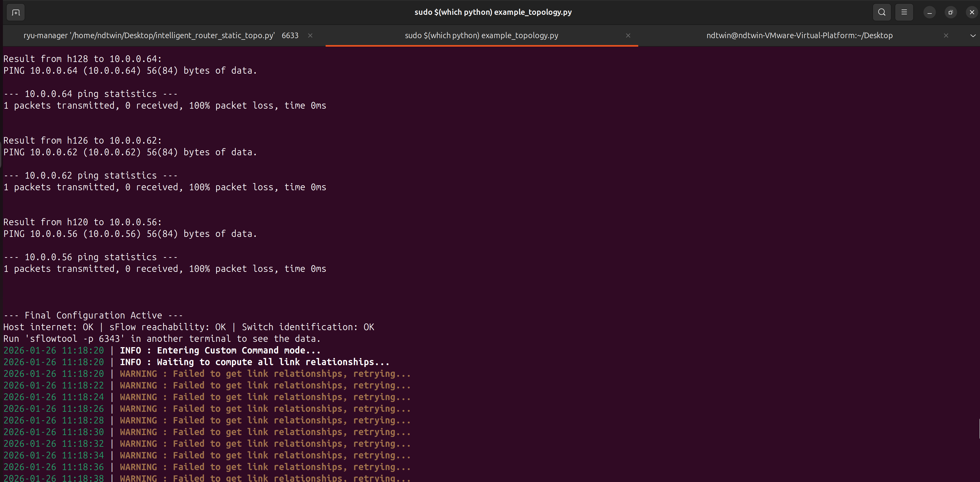Select the sudo example_topology.py tab
The height and width of the screenshot is (482, 980).
[481, 36]
